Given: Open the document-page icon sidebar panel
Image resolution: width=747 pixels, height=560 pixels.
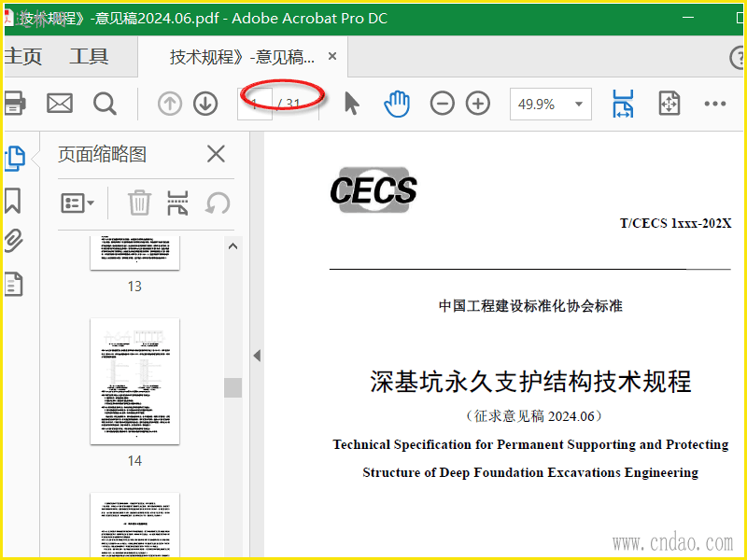Looking at the screenshot, I should 14,285.
